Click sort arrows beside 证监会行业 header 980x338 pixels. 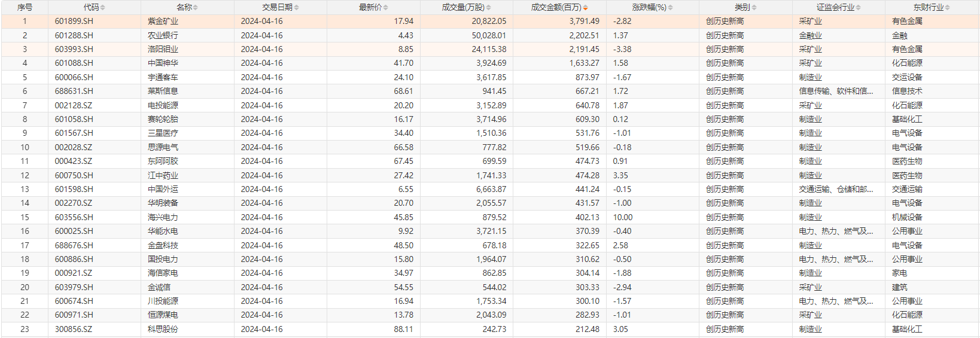click(x=859, y=8)
